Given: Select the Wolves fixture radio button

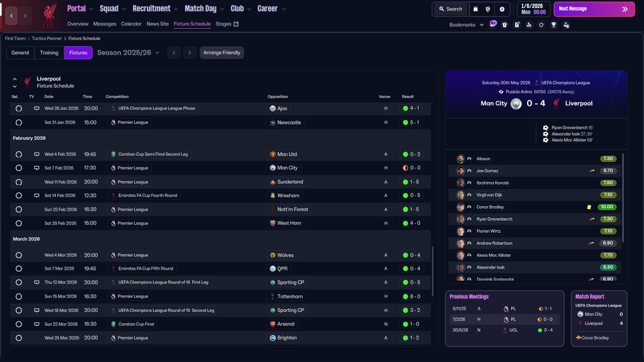Looking at the screenshot, I should coord(19,255).
